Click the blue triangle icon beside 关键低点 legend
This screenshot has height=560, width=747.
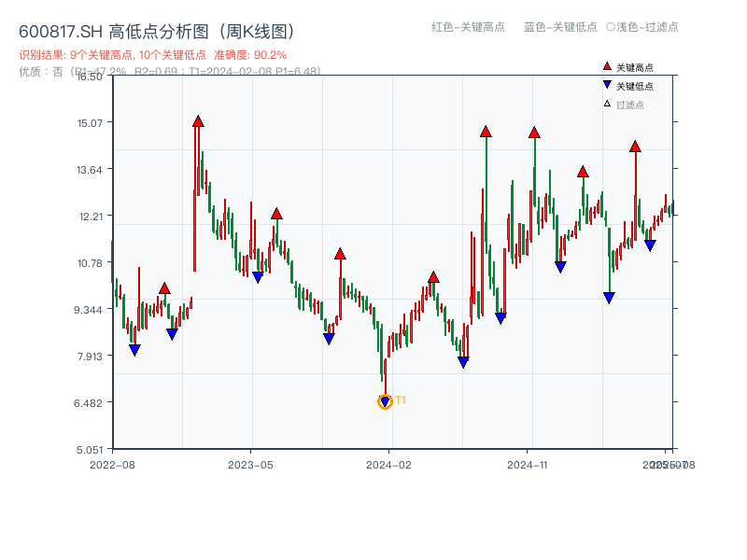pyautogui.click(x=605, y=86)
